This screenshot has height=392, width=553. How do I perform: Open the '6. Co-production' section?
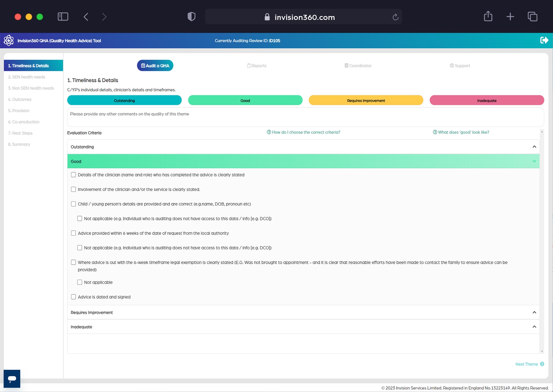pos(24,122)
